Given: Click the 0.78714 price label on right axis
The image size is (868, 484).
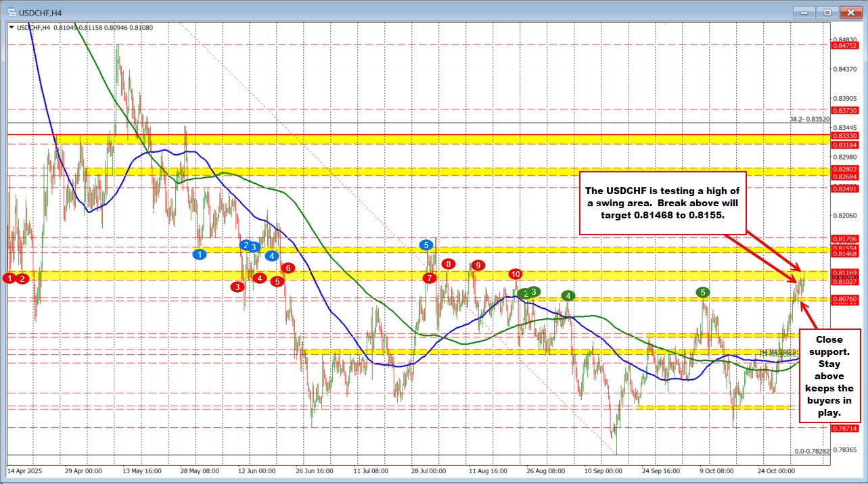Looking at the screenshot, I should [x=844, y=428].
